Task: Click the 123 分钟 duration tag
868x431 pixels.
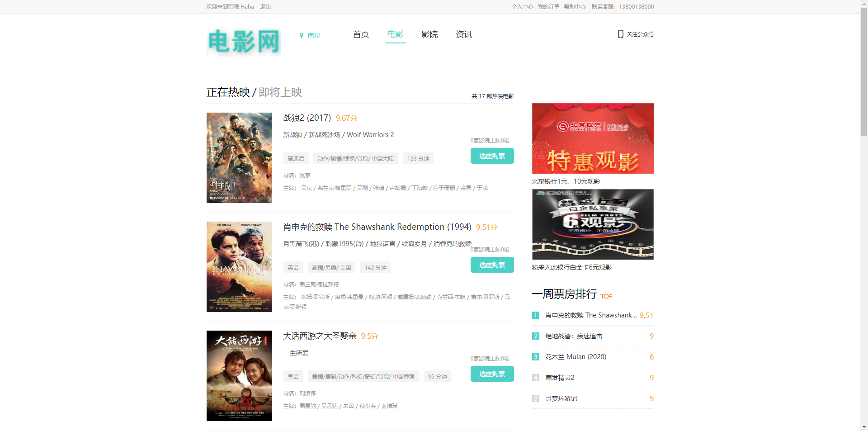Action: 418,158
